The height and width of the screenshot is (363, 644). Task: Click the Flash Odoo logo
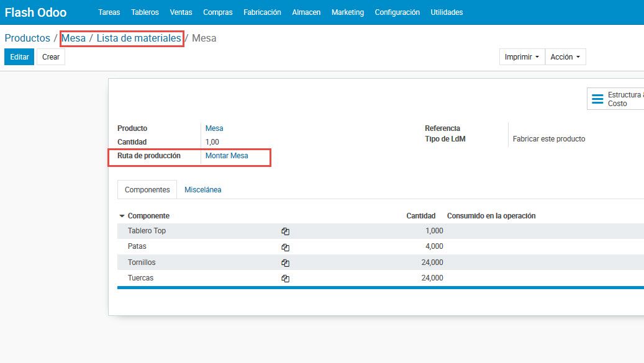pyautogui.click(x=35, y=12)
